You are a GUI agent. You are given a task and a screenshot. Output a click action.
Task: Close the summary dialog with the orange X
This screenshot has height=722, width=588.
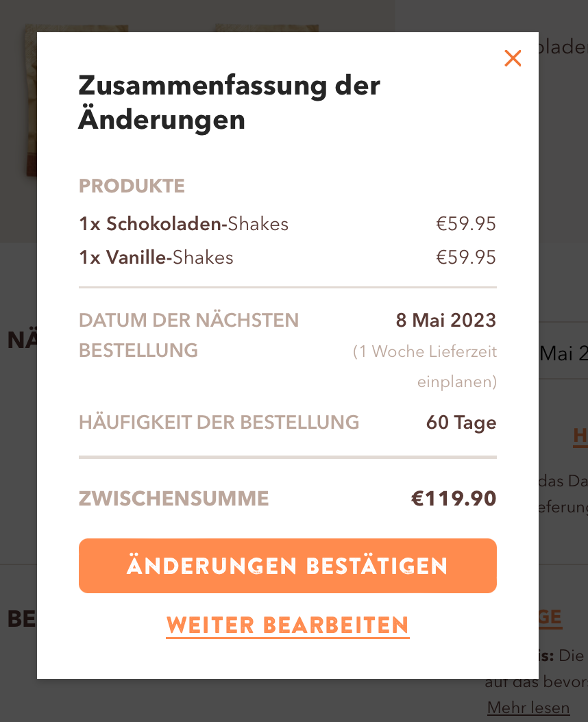click(x=513, y=58)
